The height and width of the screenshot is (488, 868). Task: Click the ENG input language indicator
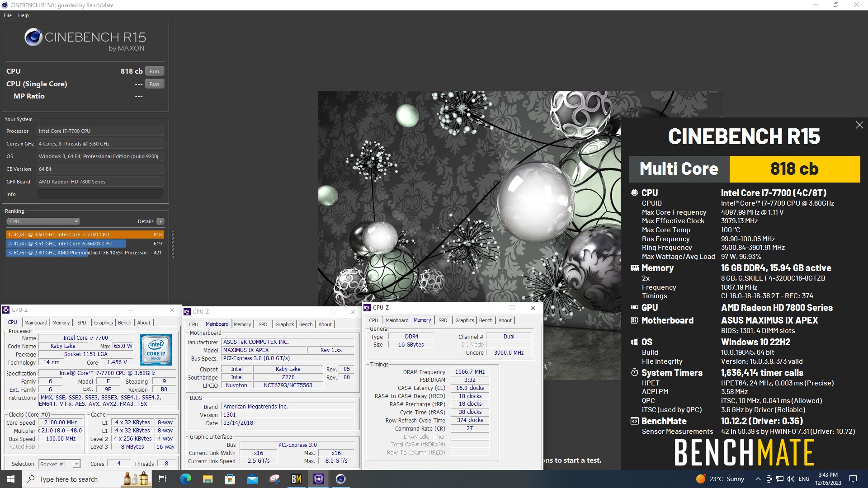804,479
